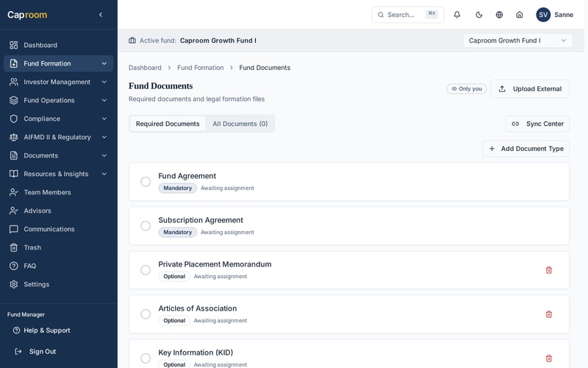
Task: Delete Articles of Association via trash icon
Action: (x=548, y=314)
